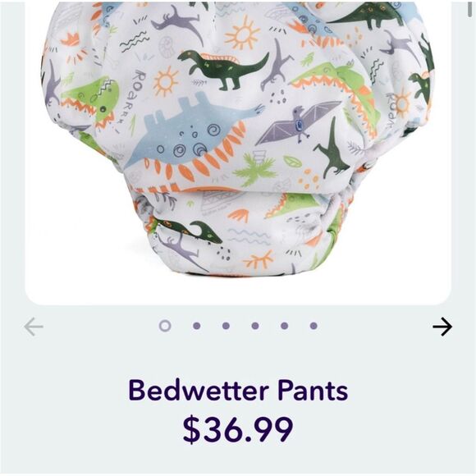The width and height of the screenshot is (476, 476).
Task: Switch to the fourth carousel dot
Action: pos(255,326)
